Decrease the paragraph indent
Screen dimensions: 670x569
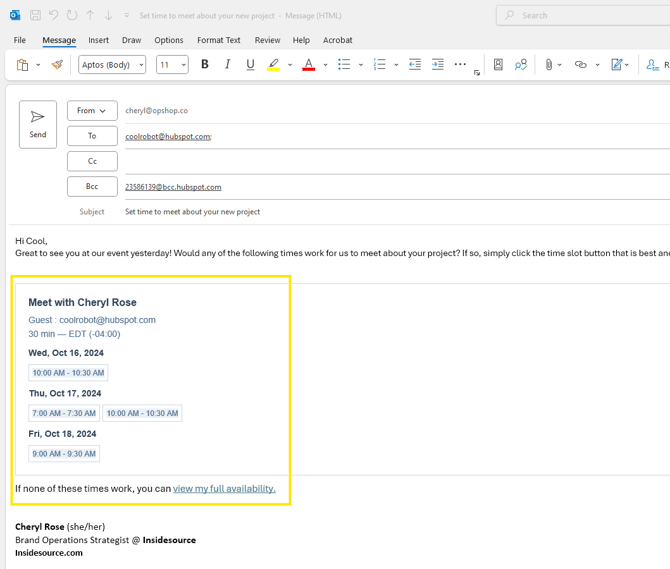tap(414, 65)
